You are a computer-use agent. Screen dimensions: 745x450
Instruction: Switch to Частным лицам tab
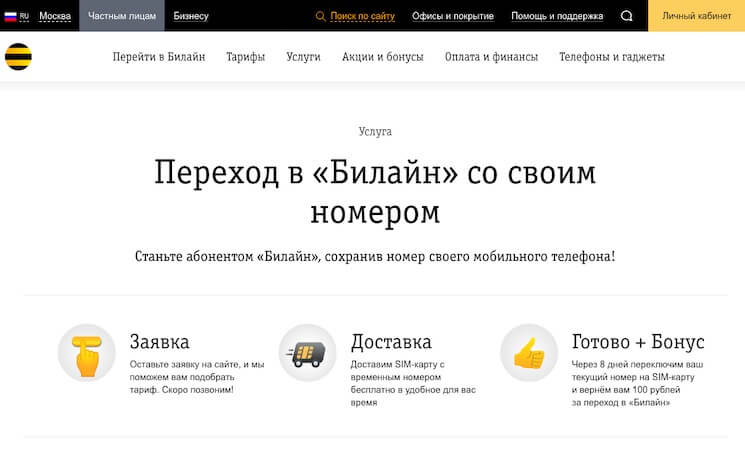tap(122, 16)
